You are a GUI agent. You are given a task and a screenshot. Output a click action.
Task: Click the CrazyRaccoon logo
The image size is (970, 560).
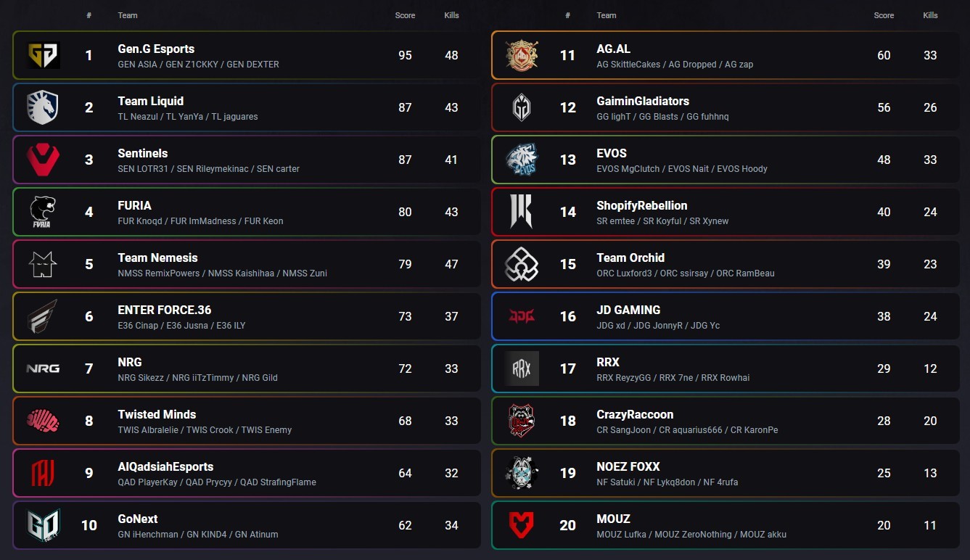(x=522, y=421)
